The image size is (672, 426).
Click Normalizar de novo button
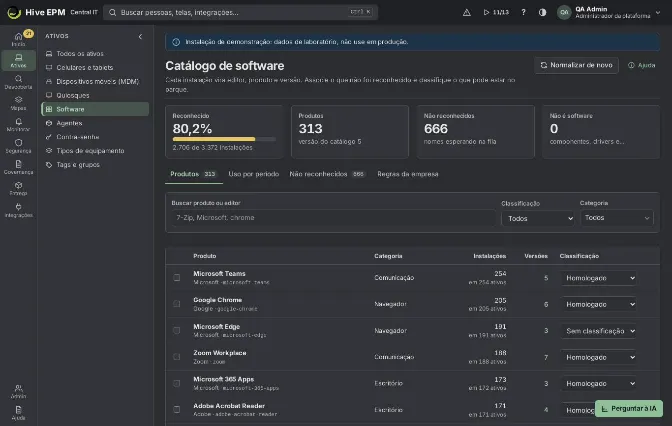click(x=576, y=65)
